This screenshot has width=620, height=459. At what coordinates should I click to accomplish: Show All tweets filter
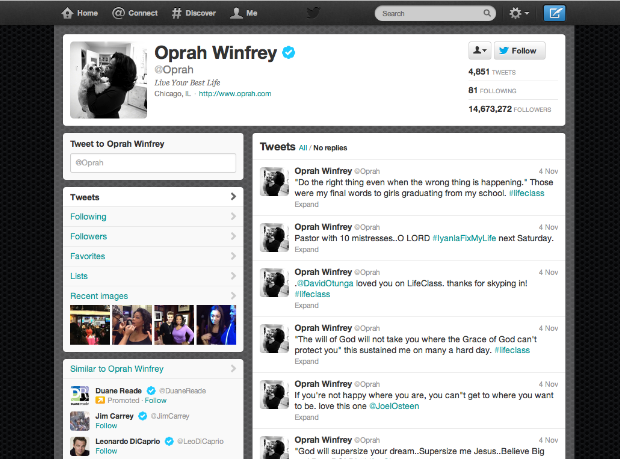tap(303, 148)
